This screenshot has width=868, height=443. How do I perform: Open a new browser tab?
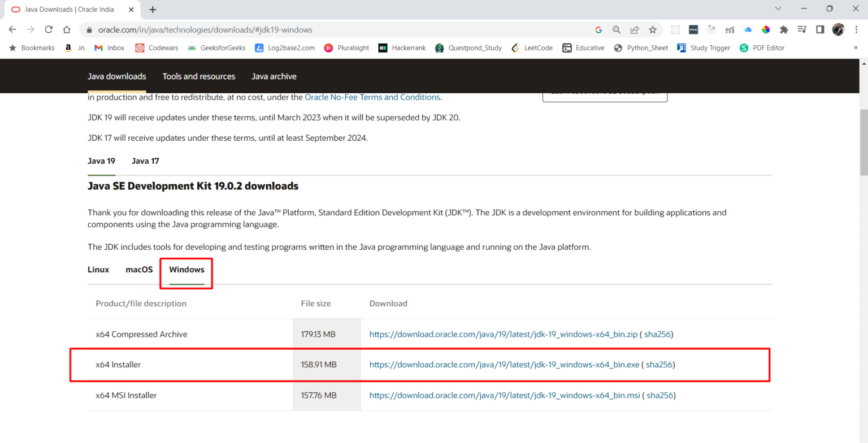point(153,10)
